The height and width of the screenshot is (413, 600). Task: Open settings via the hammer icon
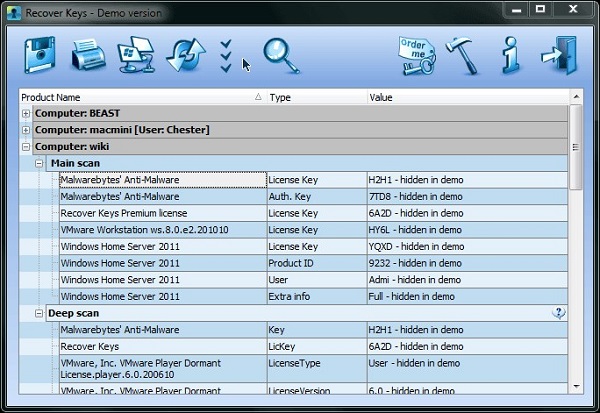(x=463, y=56)
